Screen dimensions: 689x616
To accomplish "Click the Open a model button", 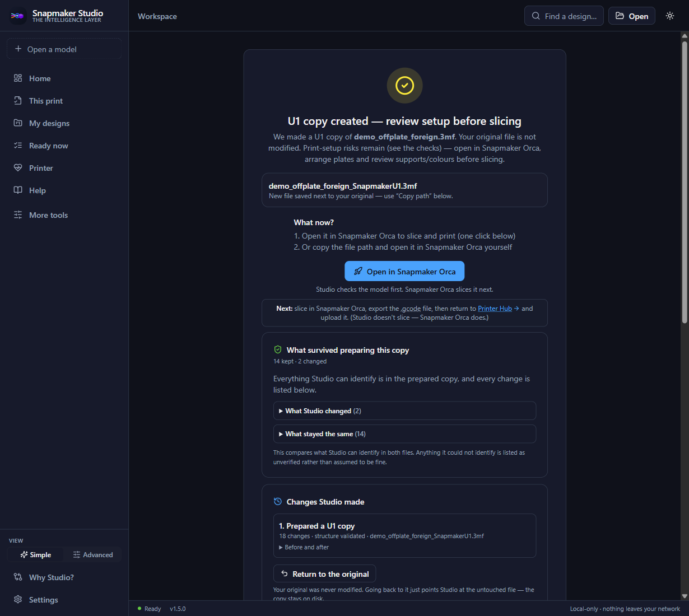I will tap(64, 49).
